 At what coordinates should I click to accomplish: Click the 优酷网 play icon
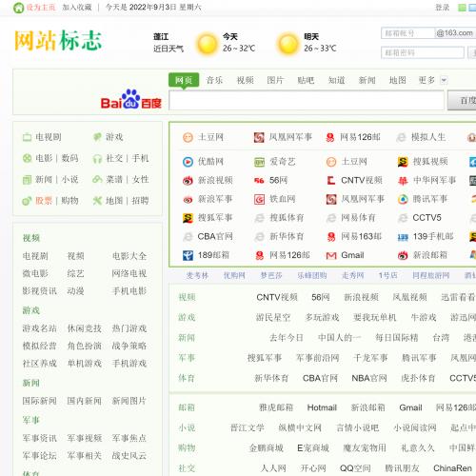tap(188, 162)
